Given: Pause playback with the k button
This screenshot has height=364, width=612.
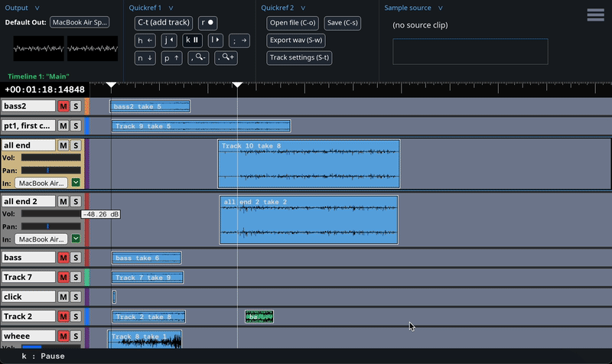Looking at the screenshot, I should tap(193, 41).
